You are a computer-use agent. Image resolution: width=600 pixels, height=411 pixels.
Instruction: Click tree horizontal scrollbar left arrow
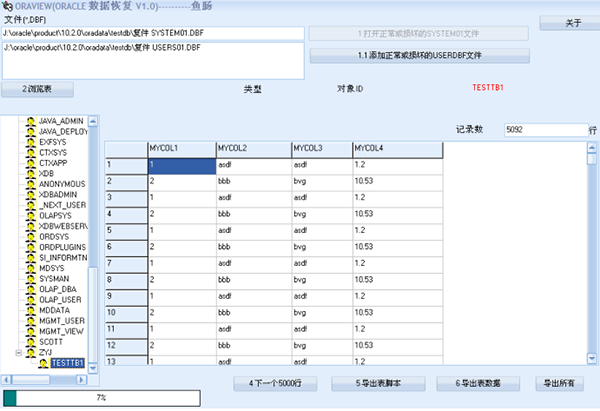point(7,380)
